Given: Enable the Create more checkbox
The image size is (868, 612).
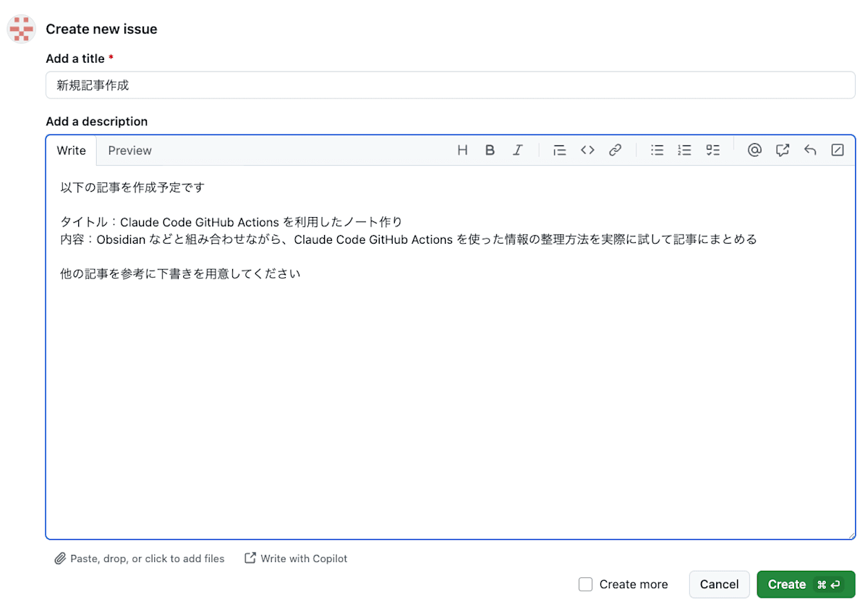Looking at the screenshot, I should [586, 585].
